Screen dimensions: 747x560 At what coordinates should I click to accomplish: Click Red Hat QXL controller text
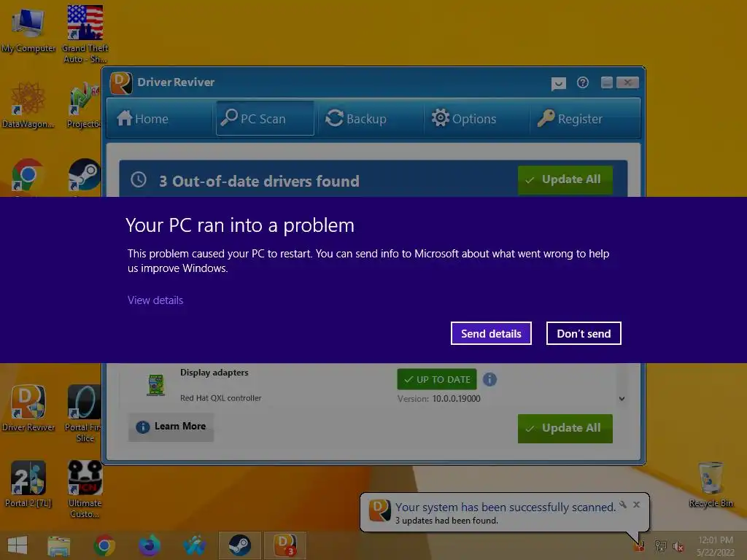(x=220, y=398)
